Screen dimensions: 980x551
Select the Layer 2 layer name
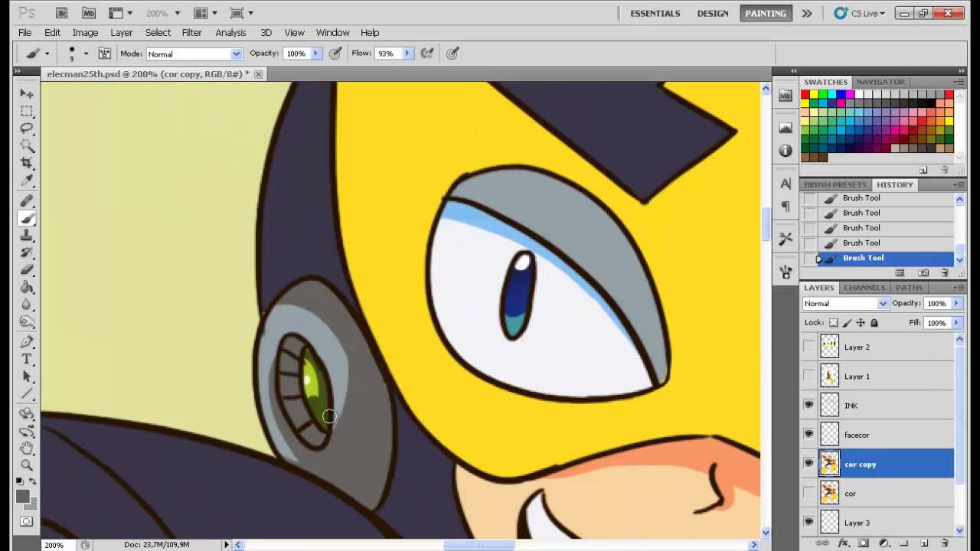coord(857,347)
